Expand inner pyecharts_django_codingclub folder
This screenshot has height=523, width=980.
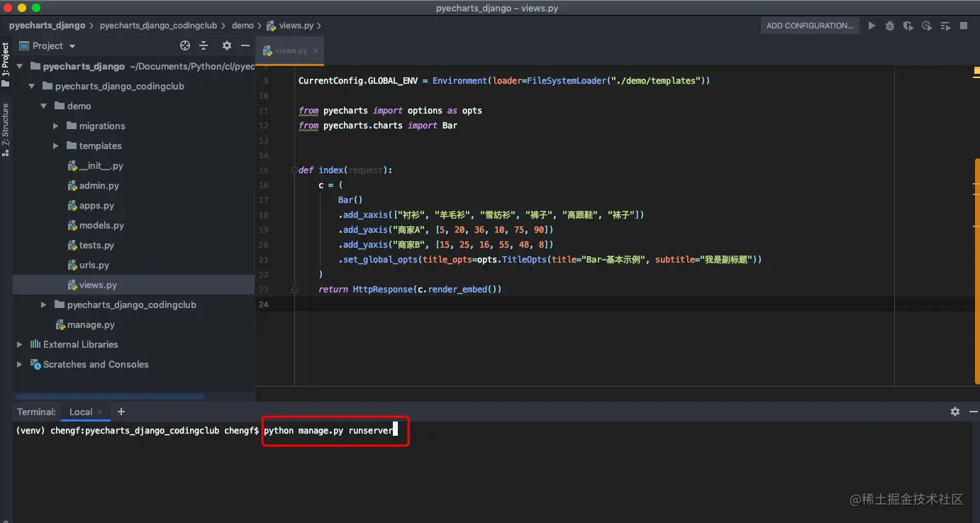pos(44,304)
